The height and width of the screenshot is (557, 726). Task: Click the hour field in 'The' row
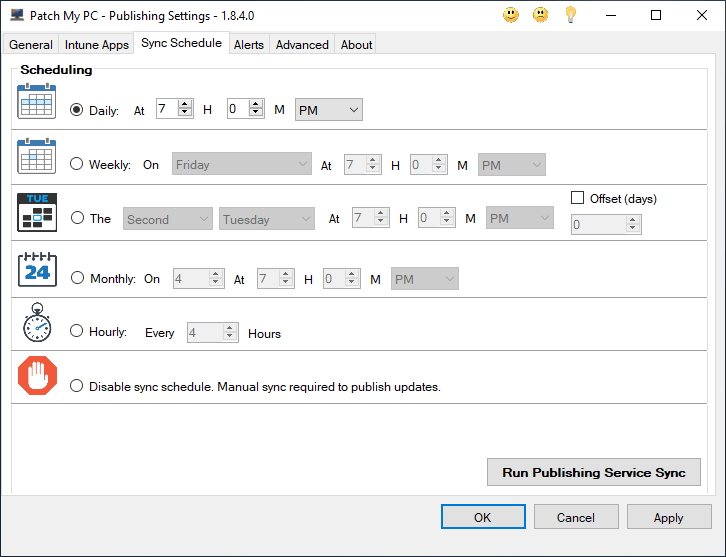(363, 217)
